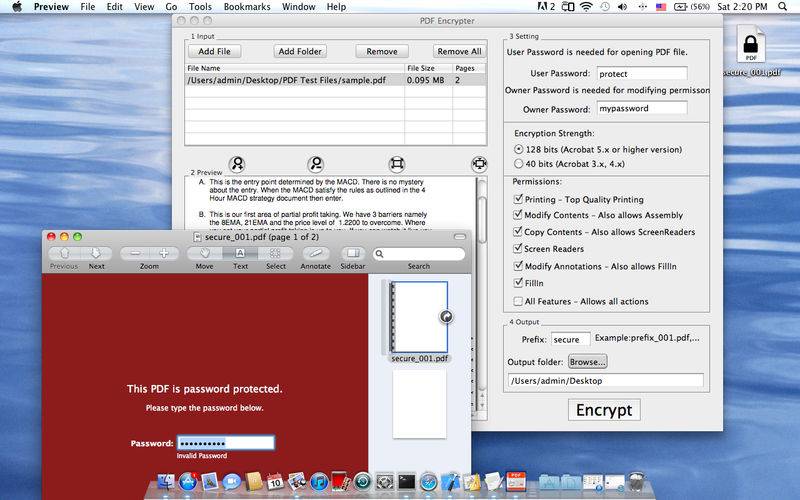800x500 pixels.
Task: Open the Annotate tool in Preview
Action: pyautogui.click(x=316, y=254)
